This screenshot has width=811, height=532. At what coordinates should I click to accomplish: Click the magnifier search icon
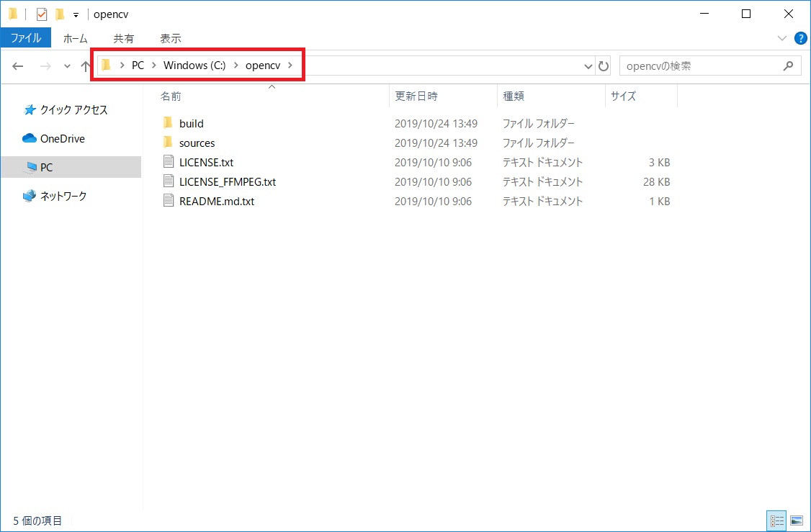click(x=788, y=66)
